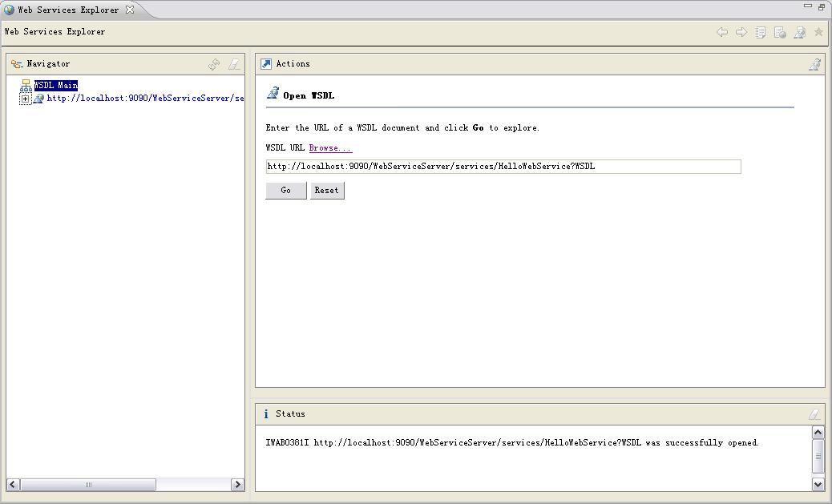This screenshot has width=832, height=504.
Task: Click the globe icon on the explorer tab
Action: [x=8, y=10]
